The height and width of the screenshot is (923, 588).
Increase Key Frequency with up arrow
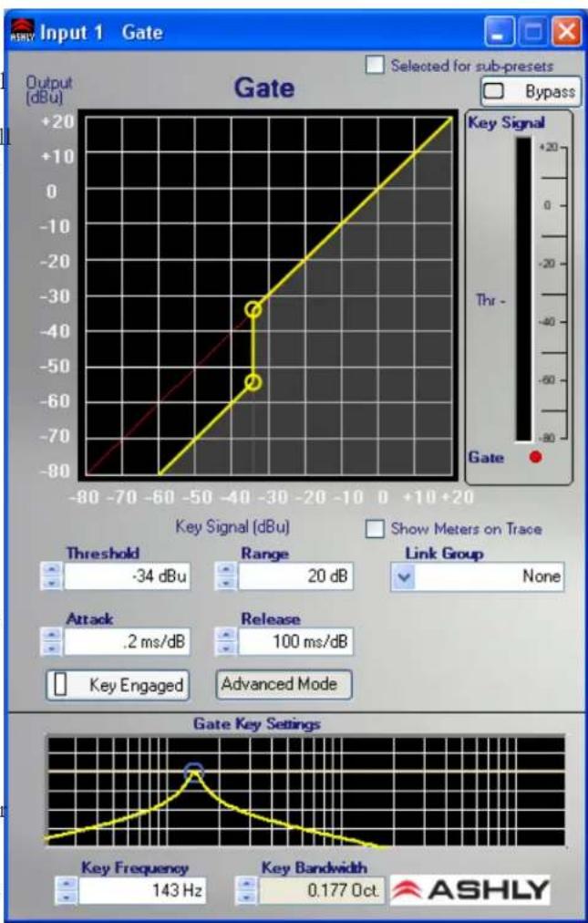click(x=67, y=884)
